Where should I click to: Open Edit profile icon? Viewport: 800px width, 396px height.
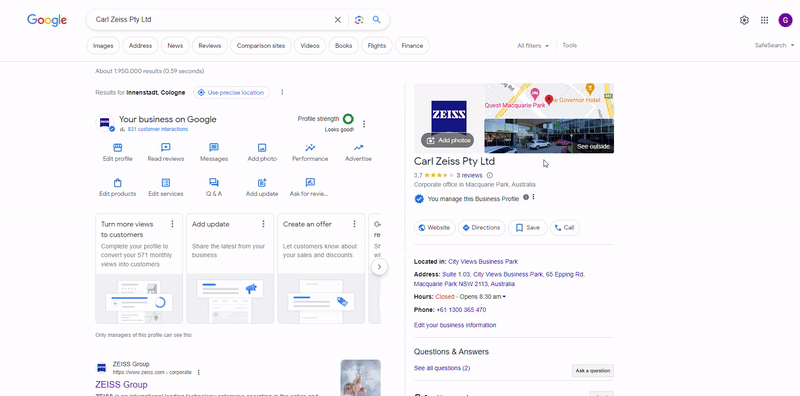click(117, 148)
